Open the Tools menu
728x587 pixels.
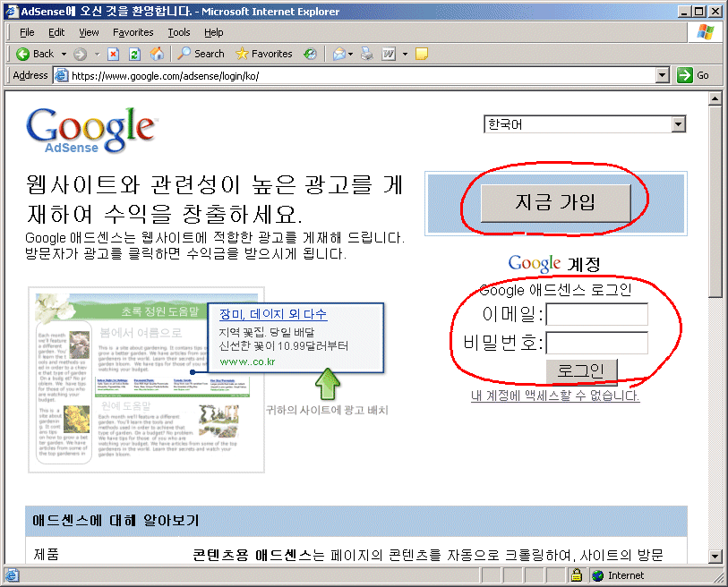click(x=179, y=32)
